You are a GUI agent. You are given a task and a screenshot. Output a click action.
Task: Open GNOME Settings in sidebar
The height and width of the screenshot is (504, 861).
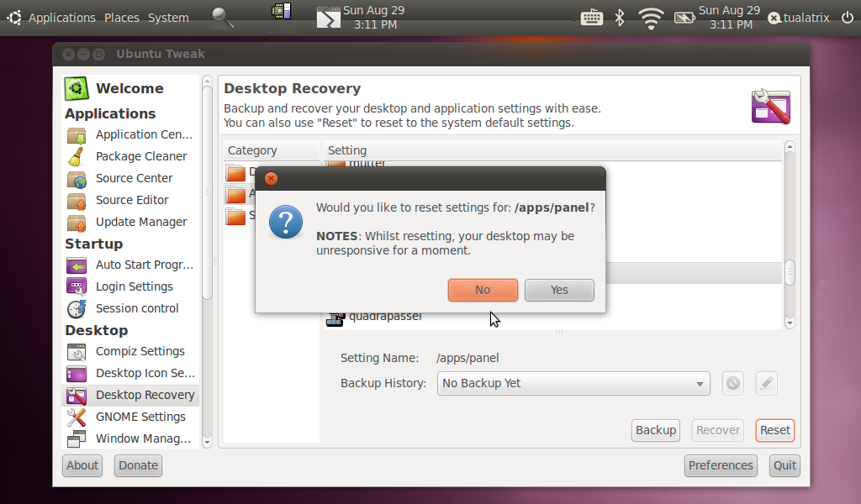(130, 417)
